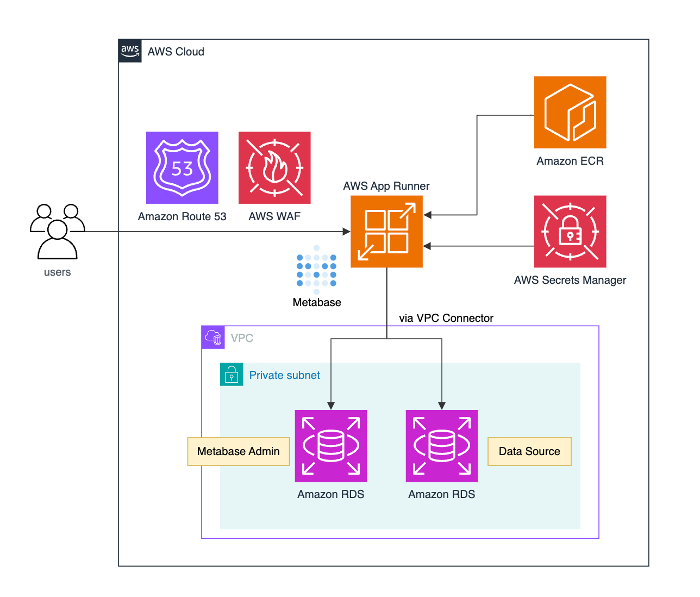700x597 pixels.
Task: Click the Metabase Admin label box
Action: coord(239,451)
